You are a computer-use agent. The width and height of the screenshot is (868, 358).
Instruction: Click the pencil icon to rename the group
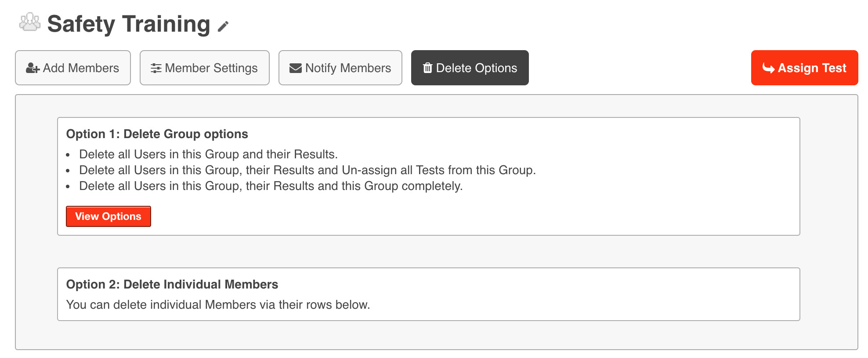223,26
